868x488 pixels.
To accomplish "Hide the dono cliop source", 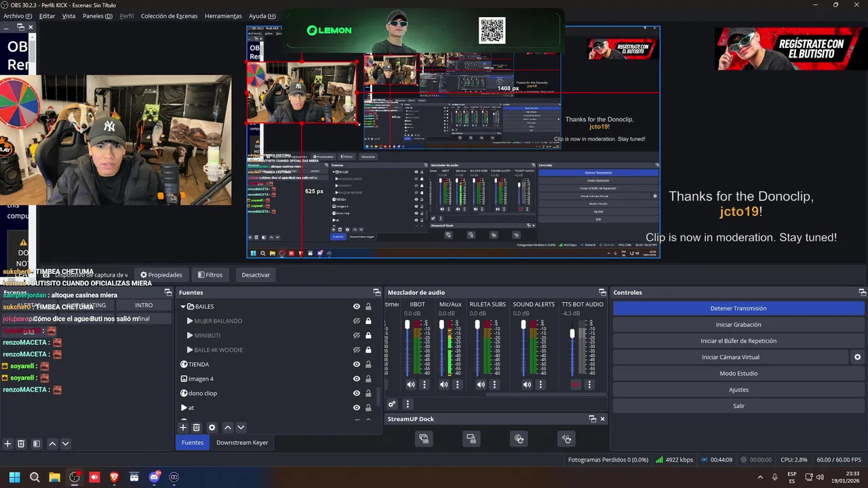I will point(357,393).
